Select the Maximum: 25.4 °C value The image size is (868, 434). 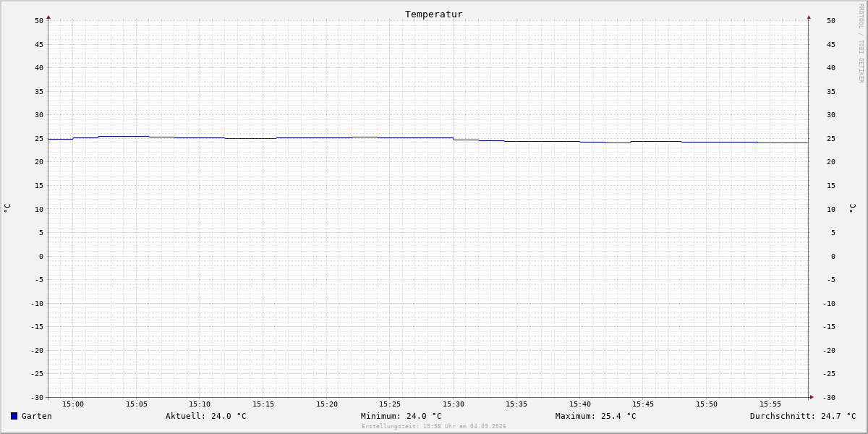[596, 416]
